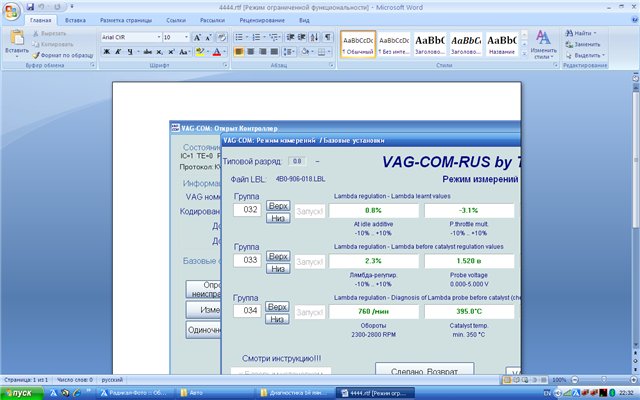Click the Найти (Find) button
This screenshot has width=640, height=400.
point(581,33)
